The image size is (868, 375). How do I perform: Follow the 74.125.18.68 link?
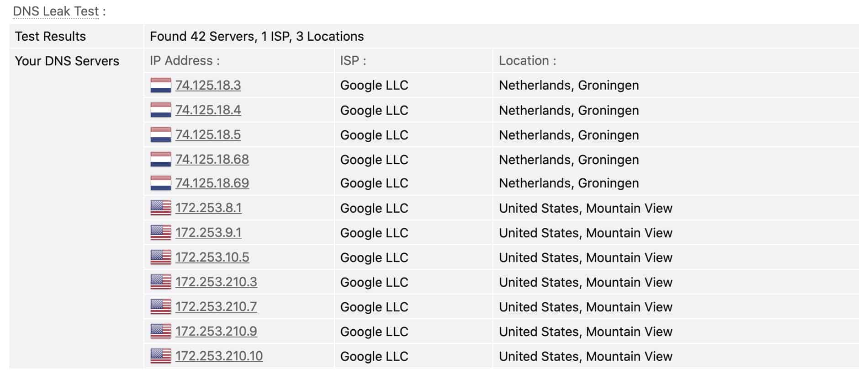coord(212,159)
